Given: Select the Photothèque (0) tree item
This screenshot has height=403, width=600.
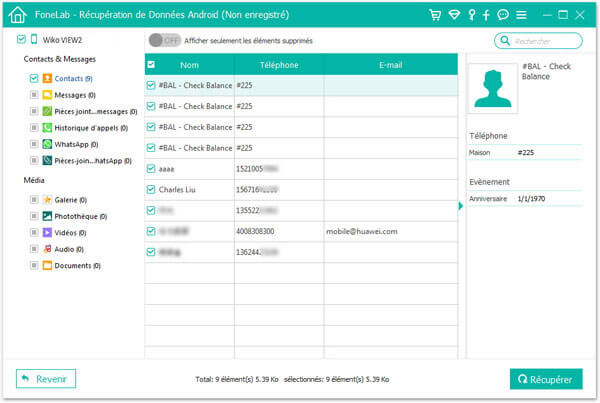Looking at the screenshot, I should point(80,216).
